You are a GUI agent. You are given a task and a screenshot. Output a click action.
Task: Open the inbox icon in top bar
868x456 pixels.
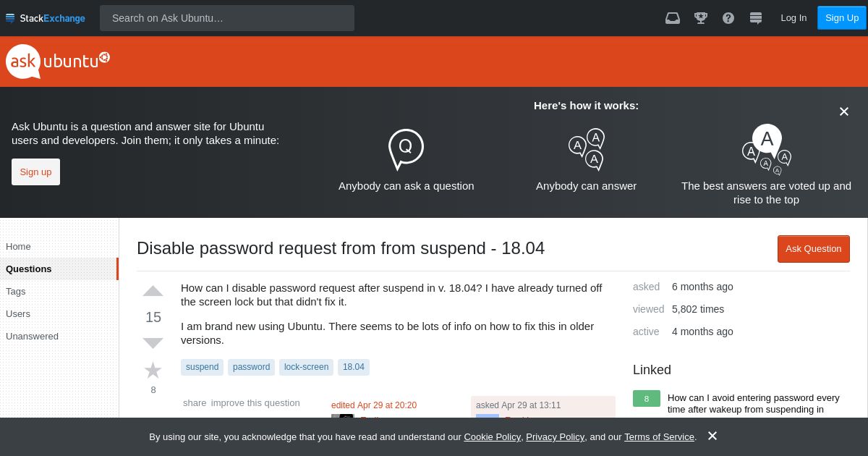tap(673, 18)
